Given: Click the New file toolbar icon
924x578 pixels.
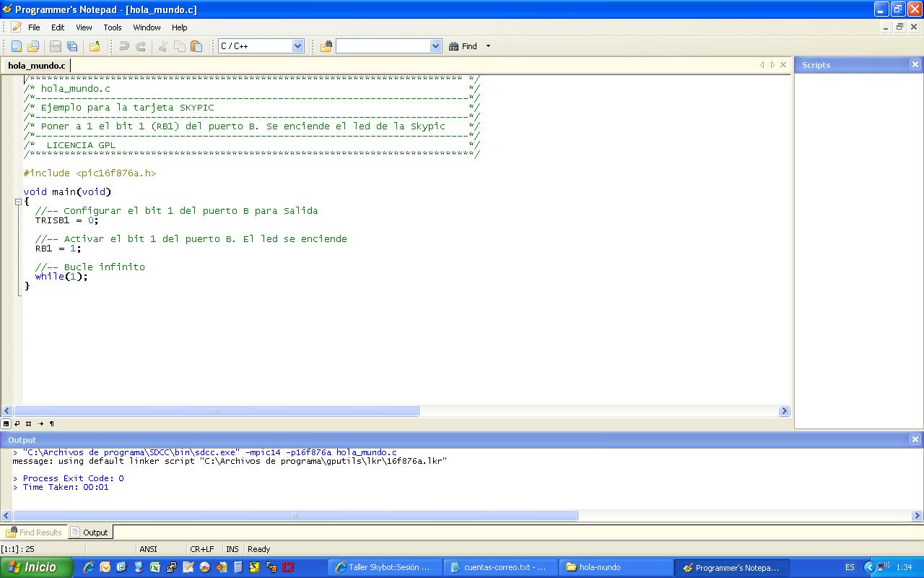Looking at the screenshot, I should click(x=17, y=46).
